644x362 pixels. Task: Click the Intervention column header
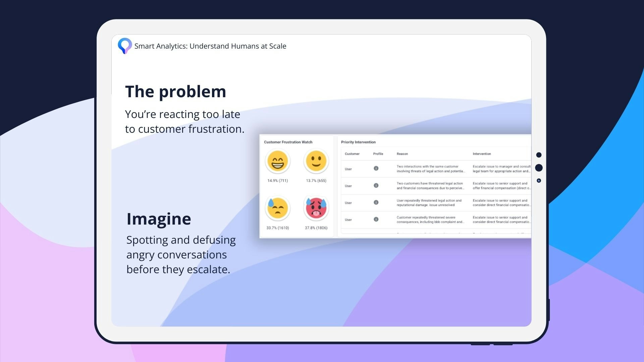tap(482, 154)
